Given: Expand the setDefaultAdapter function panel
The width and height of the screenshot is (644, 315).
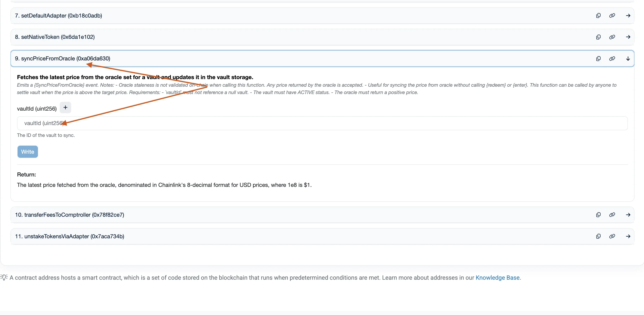Looking at the screenshot, I should pyautogui.click(x=628, y=15).
